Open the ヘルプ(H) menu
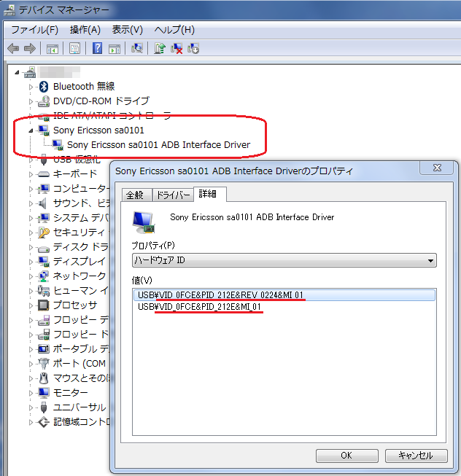This screenshot has height=476, width=461. [174, 30]
